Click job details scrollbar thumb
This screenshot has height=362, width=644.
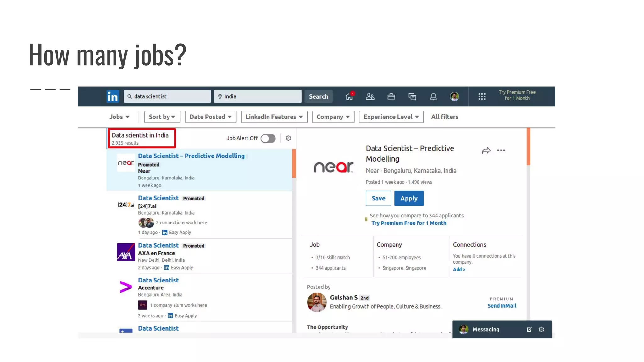tap(529, 146)
